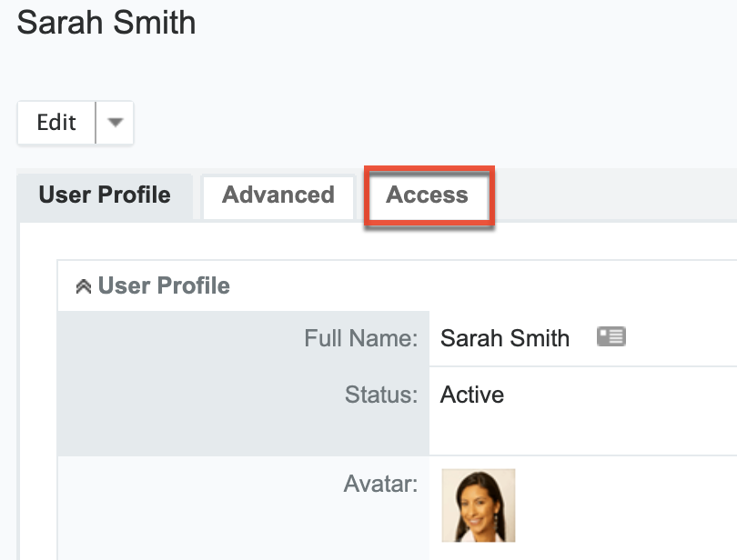Open the dropdown arrow beside Edit
The image size is (737, 560).
[x=115, y=123]
